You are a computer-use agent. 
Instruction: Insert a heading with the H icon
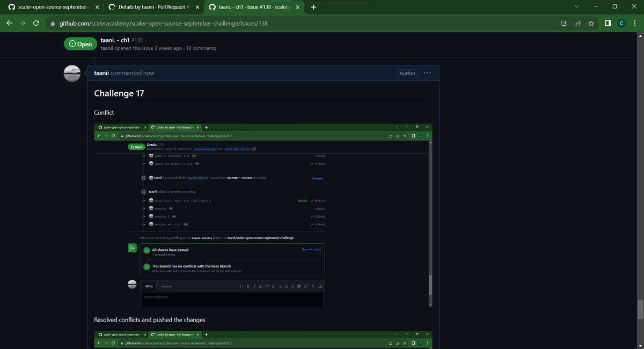pos(241,286)
